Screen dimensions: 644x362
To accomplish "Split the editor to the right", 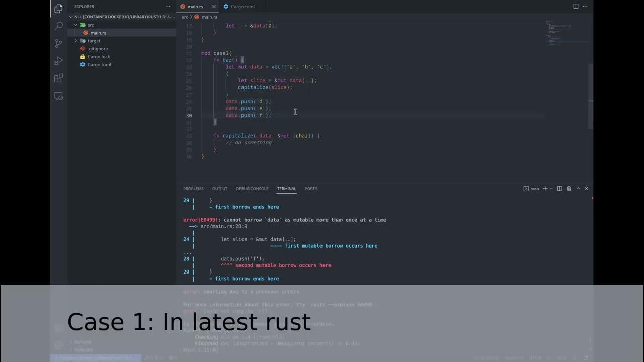I will pyautogui.click(x=576, y=6).
